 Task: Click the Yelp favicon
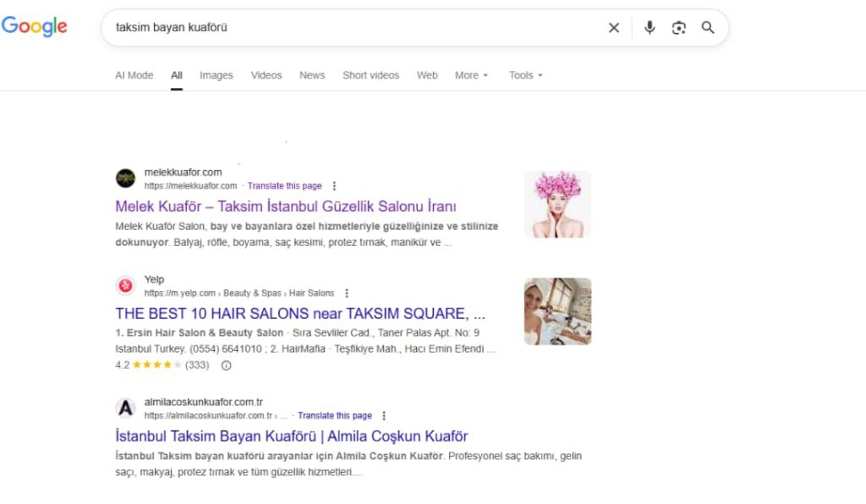(x=125, y=285)
